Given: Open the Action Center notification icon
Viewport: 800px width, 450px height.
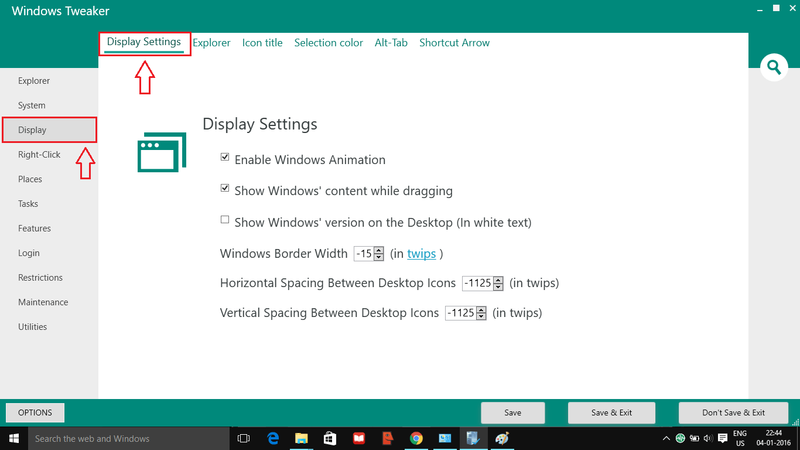Looking at the screenshot, I should tap(722, 438).
